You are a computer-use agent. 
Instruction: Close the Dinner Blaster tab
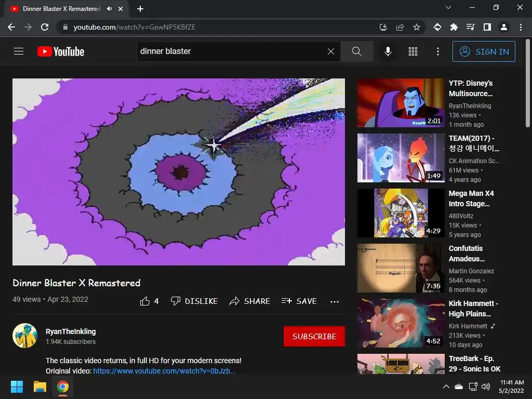(x=121, y=9)
